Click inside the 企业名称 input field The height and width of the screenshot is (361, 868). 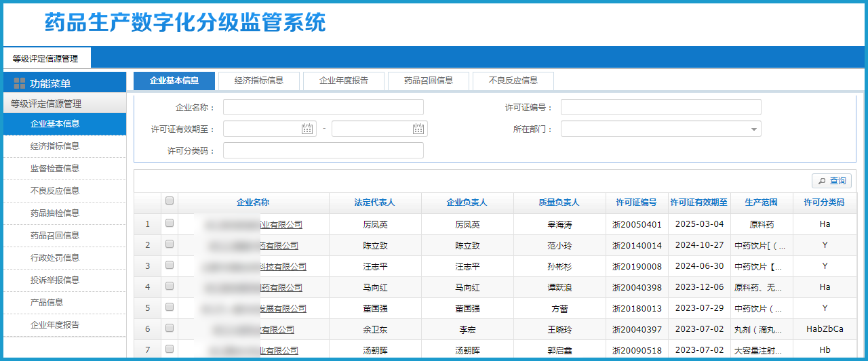(323, 107)
